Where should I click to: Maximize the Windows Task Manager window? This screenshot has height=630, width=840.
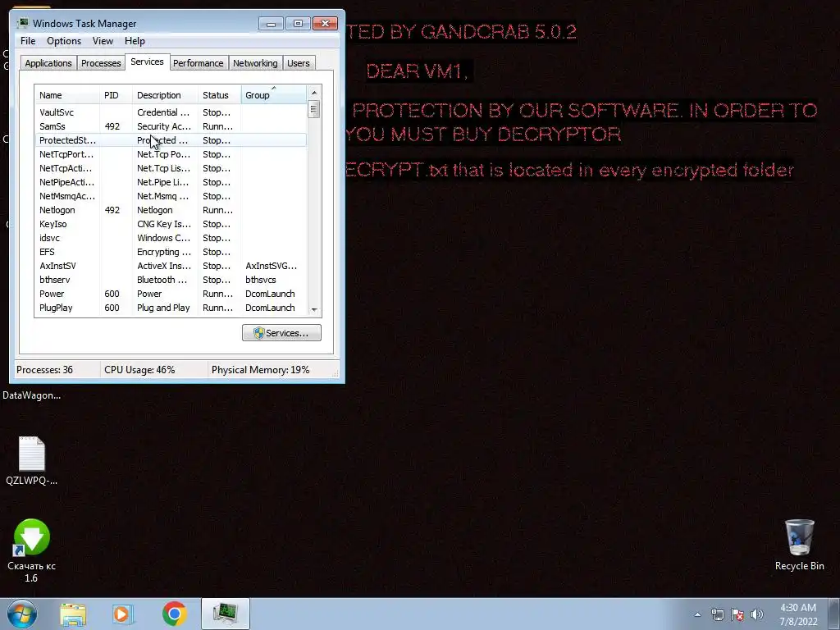[298, 24]
